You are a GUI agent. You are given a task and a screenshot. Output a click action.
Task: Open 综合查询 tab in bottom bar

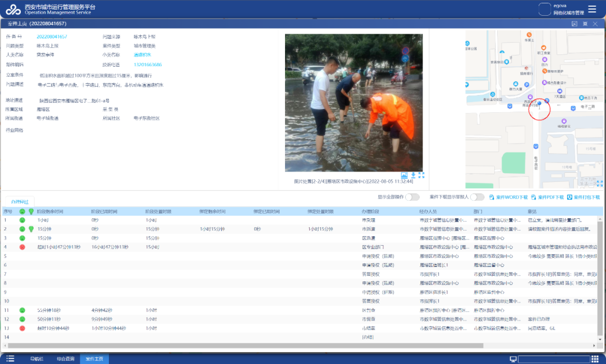65,359
